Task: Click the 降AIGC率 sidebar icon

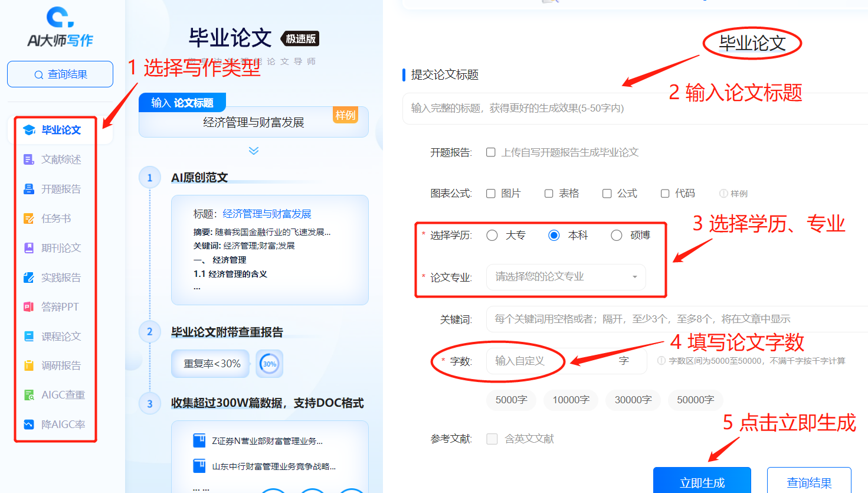Action: pos(29,425)
